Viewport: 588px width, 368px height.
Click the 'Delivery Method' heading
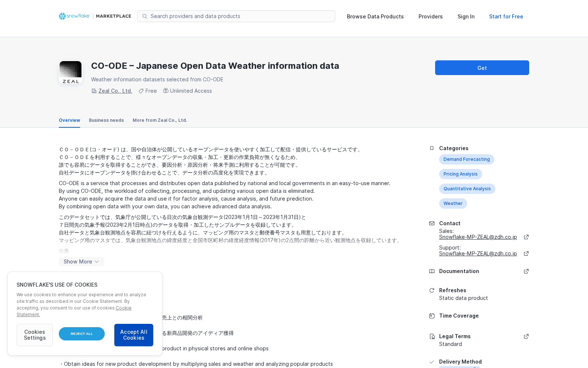click(460, 362)
